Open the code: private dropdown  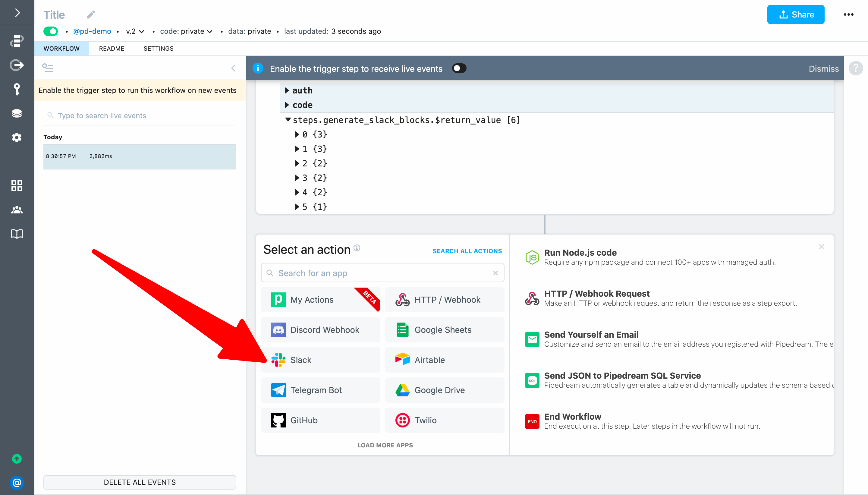point(186,31)
